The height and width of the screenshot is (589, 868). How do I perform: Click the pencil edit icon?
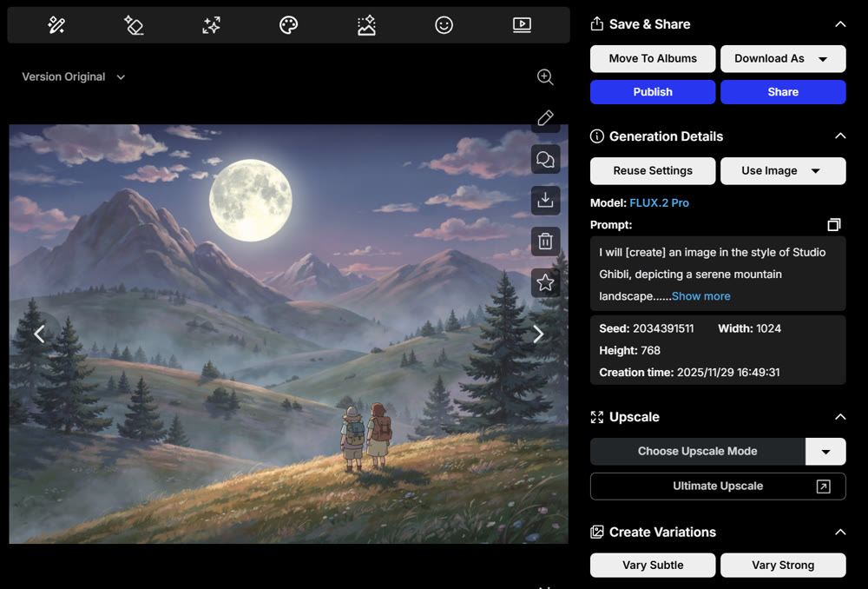(x=545, y=118)
